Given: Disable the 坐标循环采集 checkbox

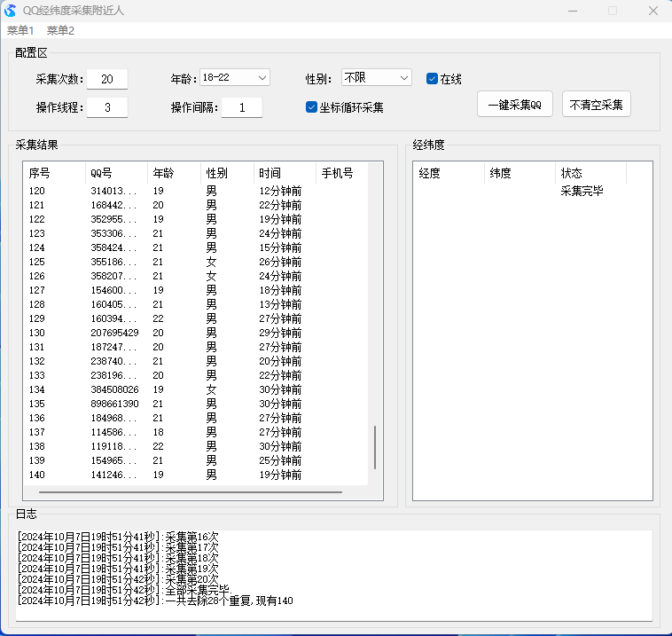Looking at the screenshot, I should pos(312,107).
